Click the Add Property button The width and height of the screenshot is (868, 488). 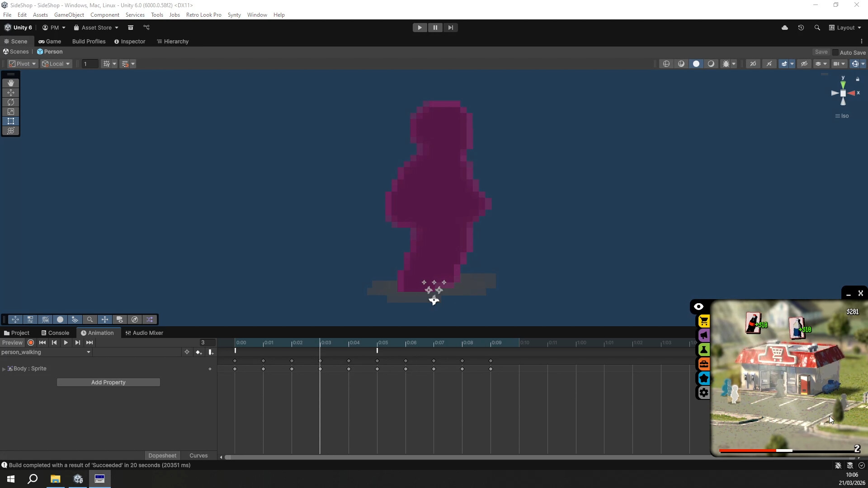[x=108, y=382]
